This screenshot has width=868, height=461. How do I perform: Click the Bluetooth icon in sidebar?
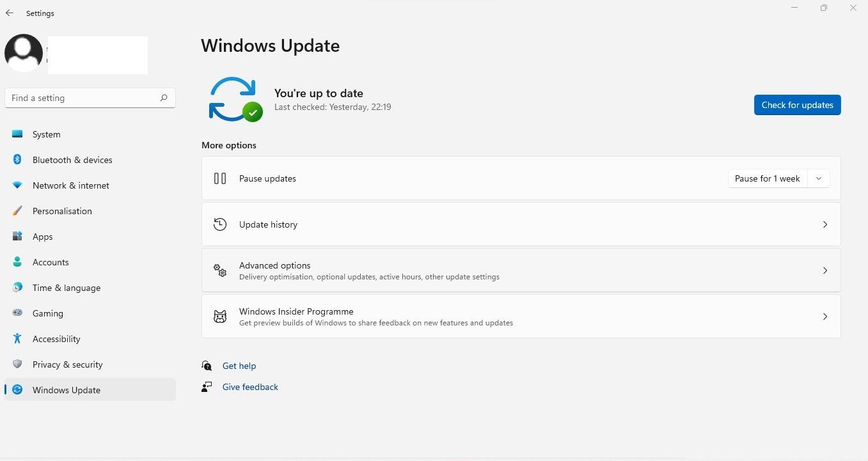click(x=18, y=160)
